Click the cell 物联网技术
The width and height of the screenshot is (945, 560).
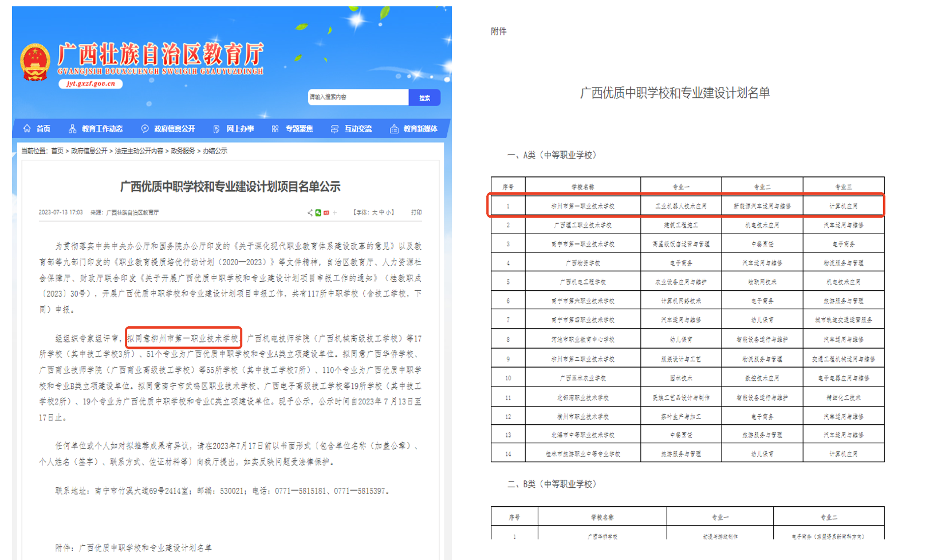pyautogui.click(x=762, y=282)
